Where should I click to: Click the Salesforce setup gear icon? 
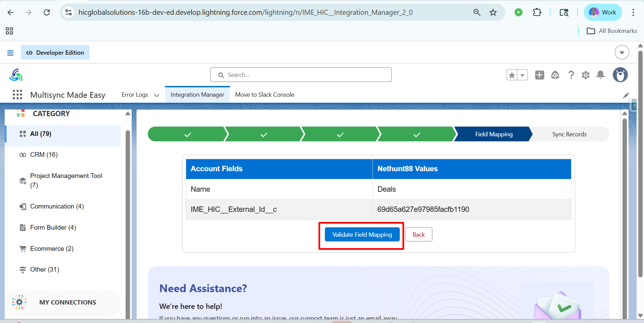coord(586,75)
